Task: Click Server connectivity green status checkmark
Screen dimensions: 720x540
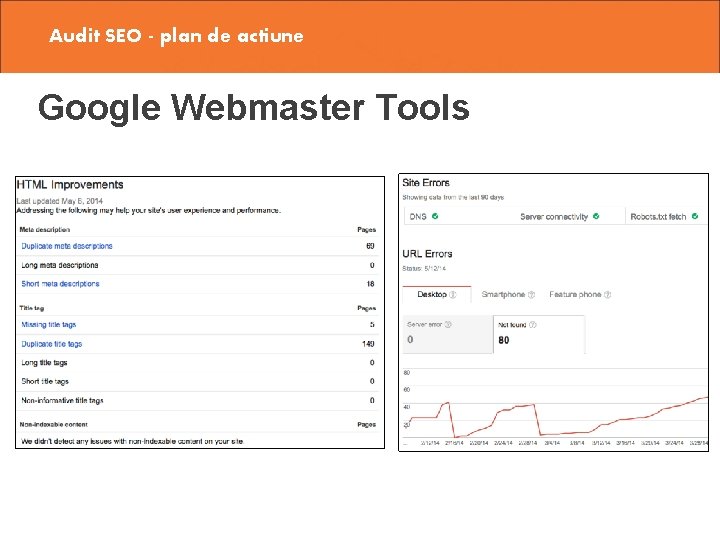Action: [596, 216]
